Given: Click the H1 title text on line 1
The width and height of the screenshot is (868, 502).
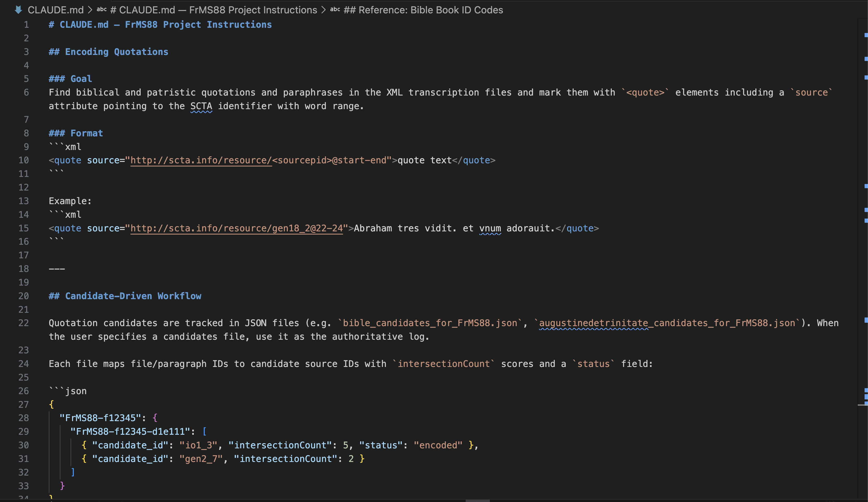Looking at the screenshot, I should coord(160,25).
